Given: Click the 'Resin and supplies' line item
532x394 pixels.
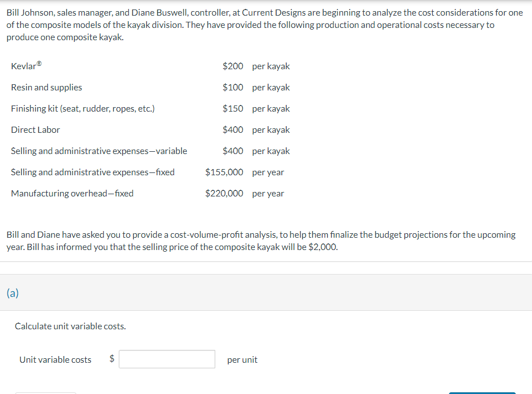Looking at the screenshot, I should (46, 87).
